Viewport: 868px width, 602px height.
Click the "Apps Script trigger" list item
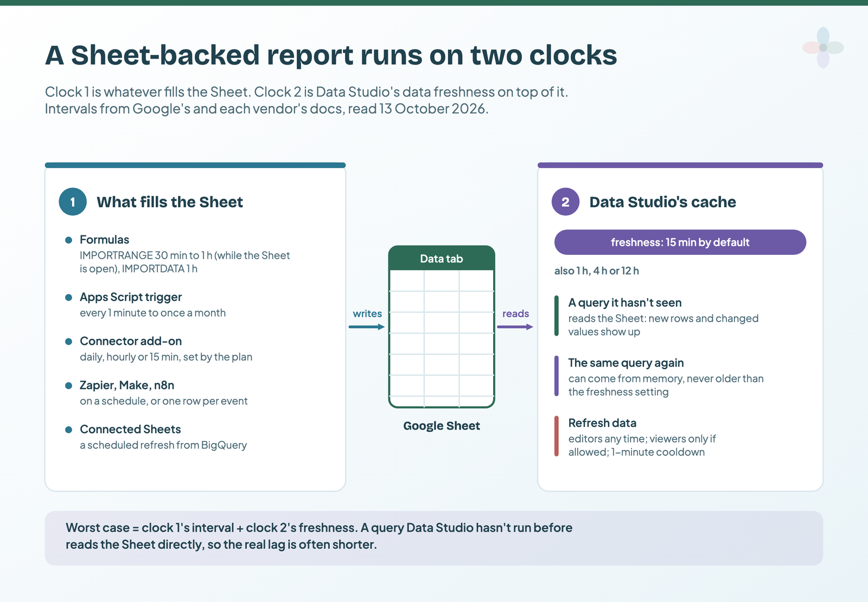(131, 297)
